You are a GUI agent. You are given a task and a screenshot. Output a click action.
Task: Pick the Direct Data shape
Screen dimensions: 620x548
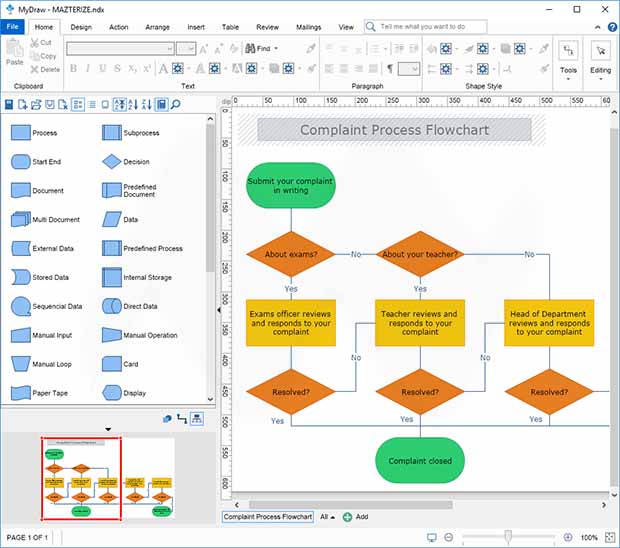pyautogui.click(x=130, y=306)
